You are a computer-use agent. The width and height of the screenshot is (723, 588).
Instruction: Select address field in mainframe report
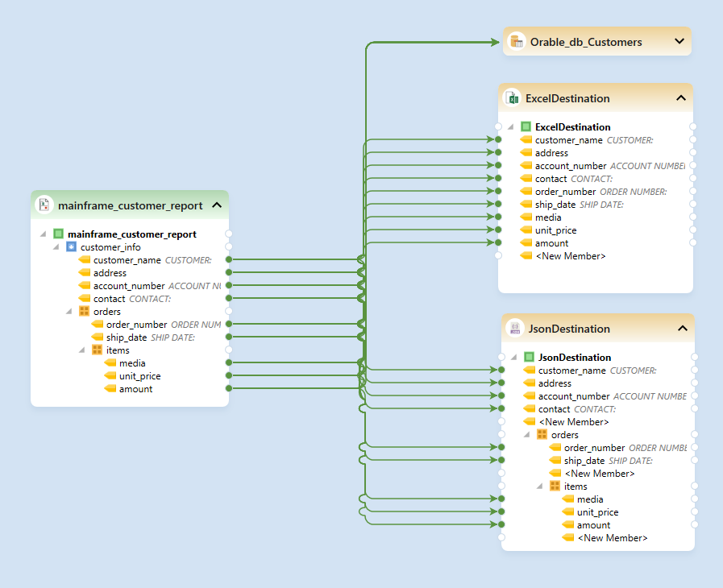tap(110, 273)
